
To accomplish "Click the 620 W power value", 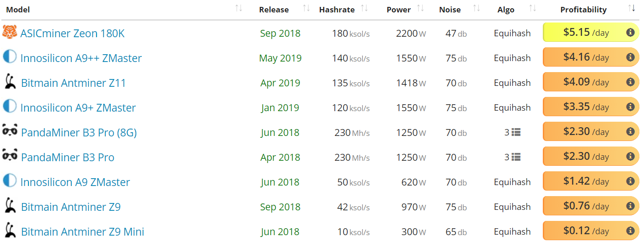I will click(414, 182).
